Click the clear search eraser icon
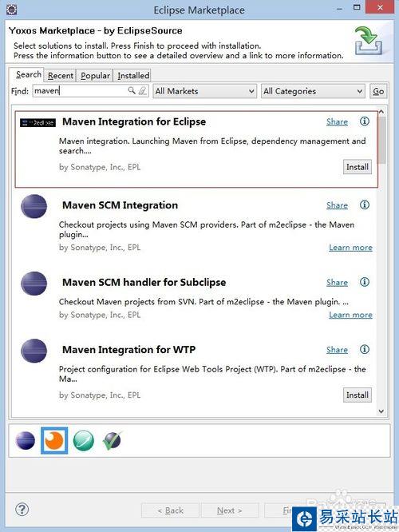The width and height of the screenshot is (399, 532). pos(143,90)
